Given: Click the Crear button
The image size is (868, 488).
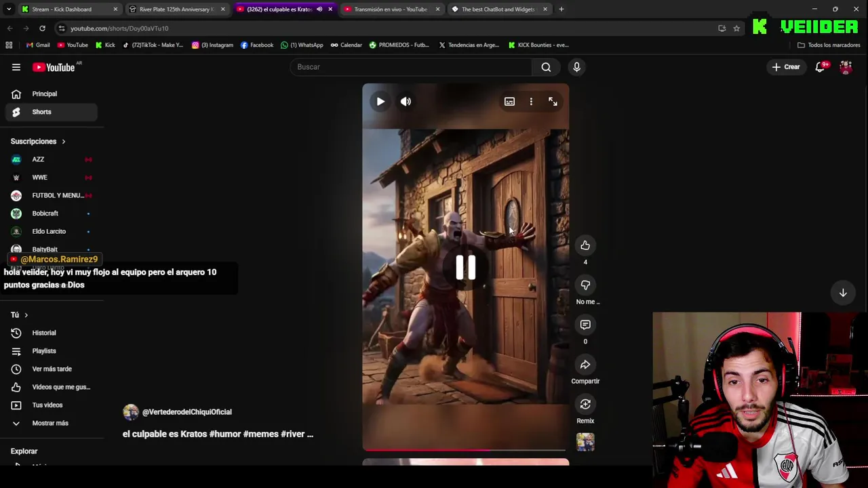Looking at the screenshot, I should click(x=786, y=67).
